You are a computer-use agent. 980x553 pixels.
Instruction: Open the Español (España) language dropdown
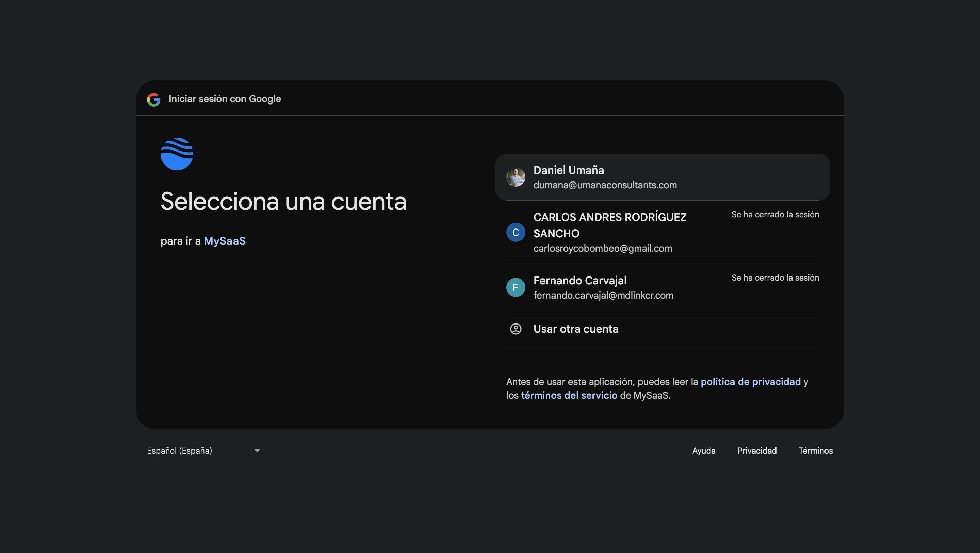pos(203,451)
